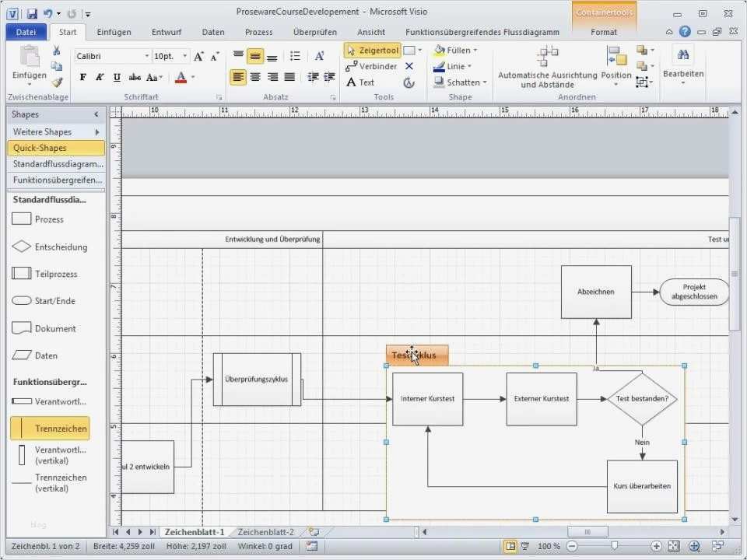Viewport: 747px width, 560px height.
Task: Expand Weitere Shapes in the Shapes panel
Action: coord(47,131)
